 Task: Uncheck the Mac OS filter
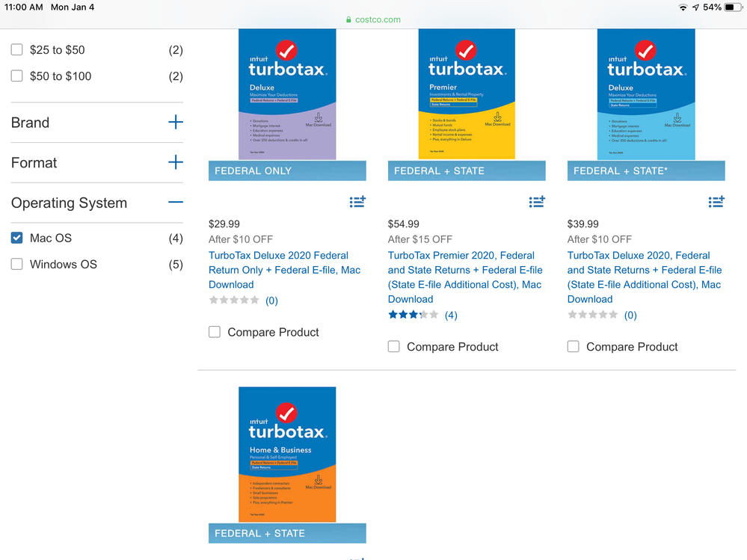coord(17,238)
